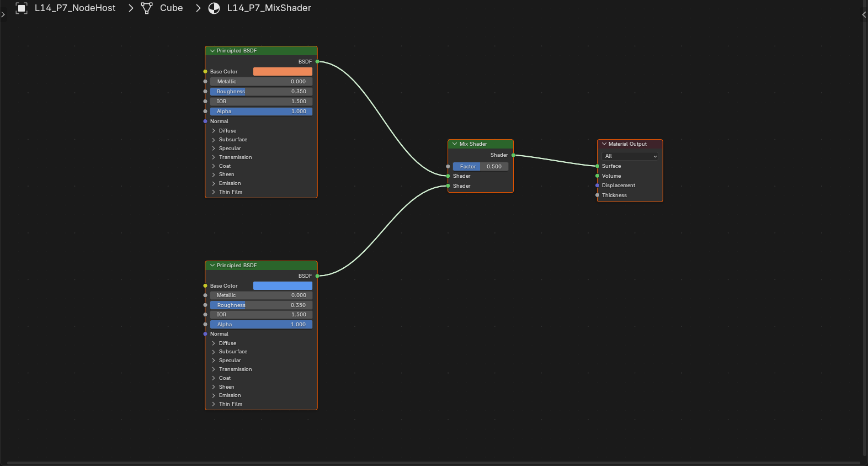Collapse the Mix Shader node
This screenshot has width=868, height=466.
pyautogui.click(x=455, y=144)
